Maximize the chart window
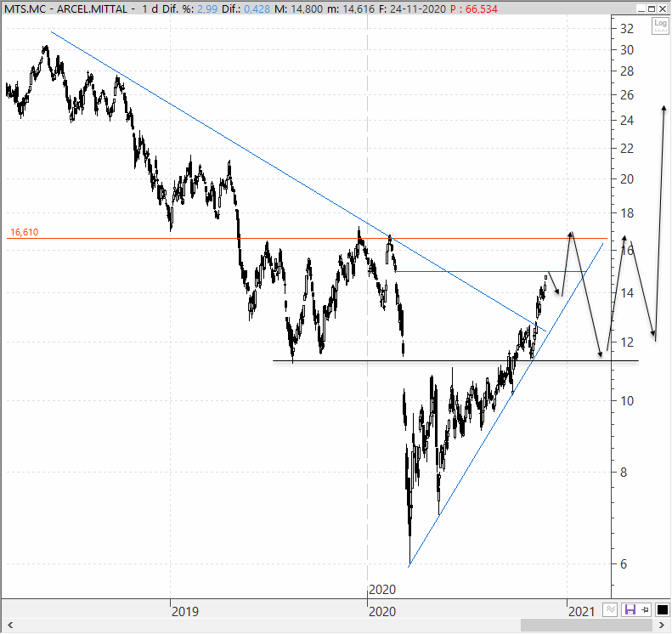Screen dimensions: 672x634 pos(652,8)
